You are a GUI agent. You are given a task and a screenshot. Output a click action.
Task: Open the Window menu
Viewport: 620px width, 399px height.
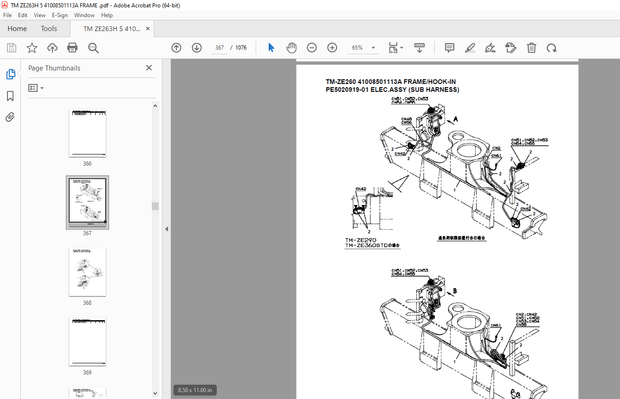point(84,15)
